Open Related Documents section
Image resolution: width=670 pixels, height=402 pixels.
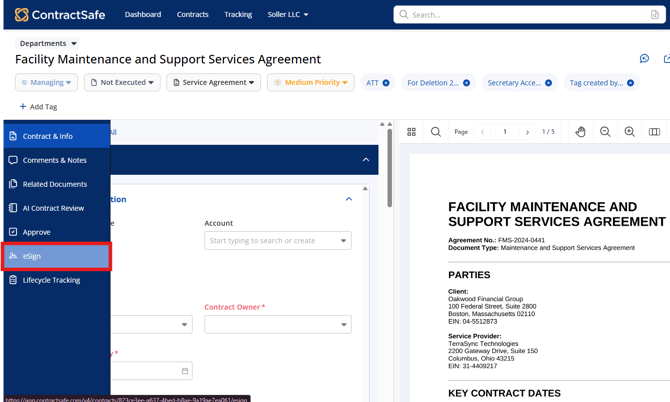pos(57,184)
